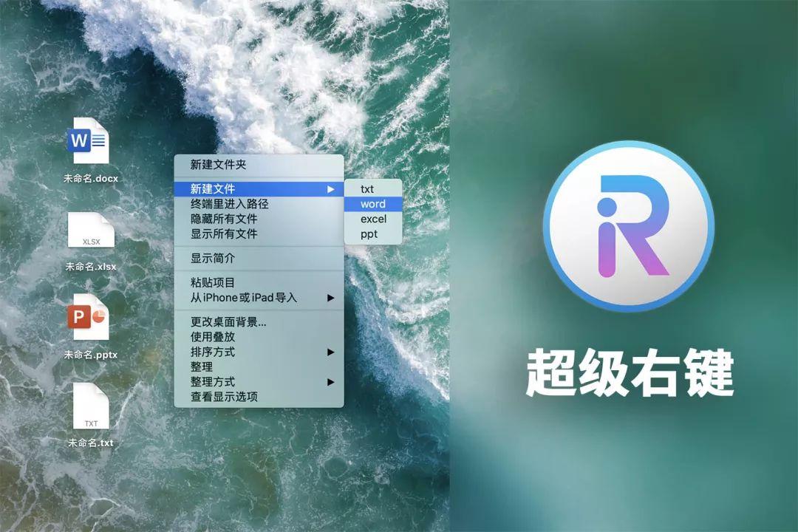This screenshot has width=798, height=532.
Task: Select txt in the 新建文件 submenu
Action: [x=367, y=189]
